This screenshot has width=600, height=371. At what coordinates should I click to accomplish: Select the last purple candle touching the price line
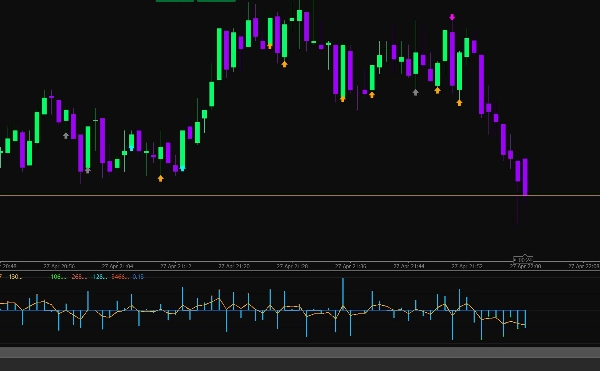(525, 177)
